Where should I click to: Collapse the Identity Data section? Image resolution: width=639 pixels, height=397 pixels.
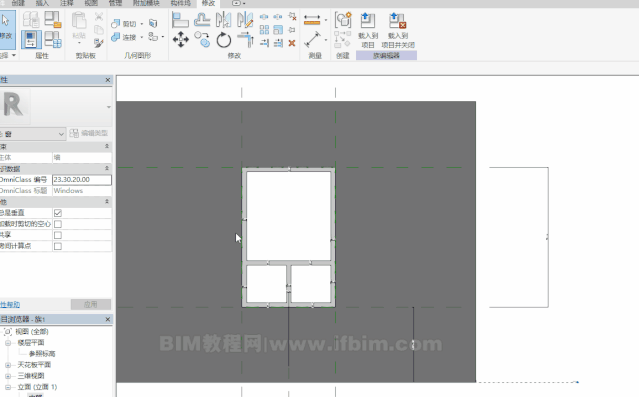[x=107, y=168]
